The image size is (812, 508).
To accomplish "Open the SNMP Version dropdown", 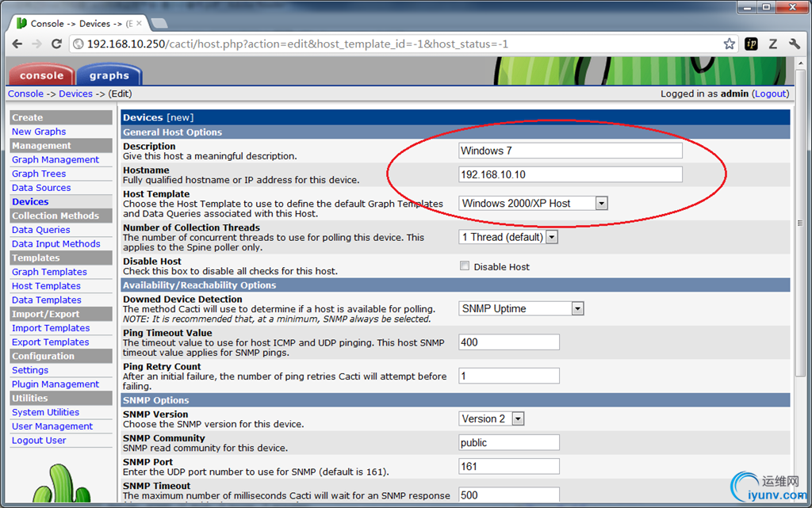I will coord(492,418).
